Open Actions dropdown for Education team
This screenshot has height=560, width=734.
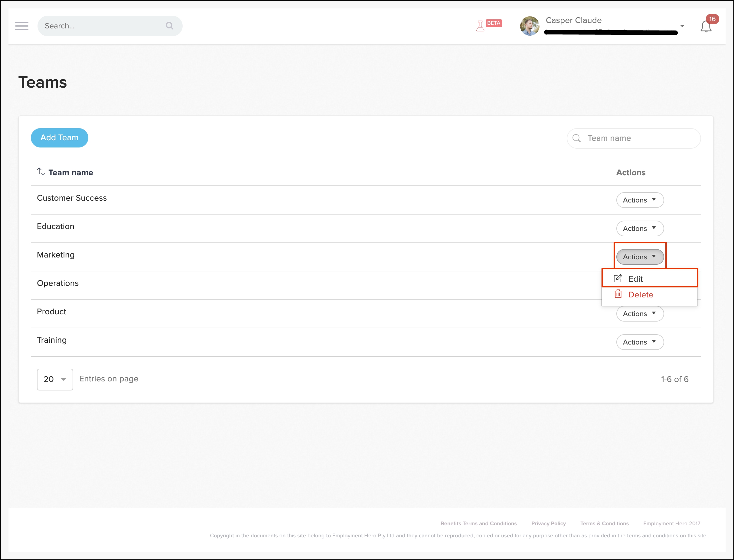640,228
